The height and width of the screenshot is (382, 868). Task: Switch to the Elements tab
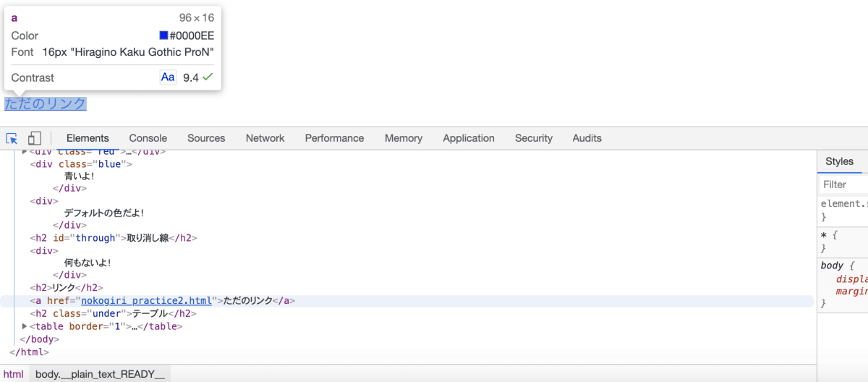point(88,138)
